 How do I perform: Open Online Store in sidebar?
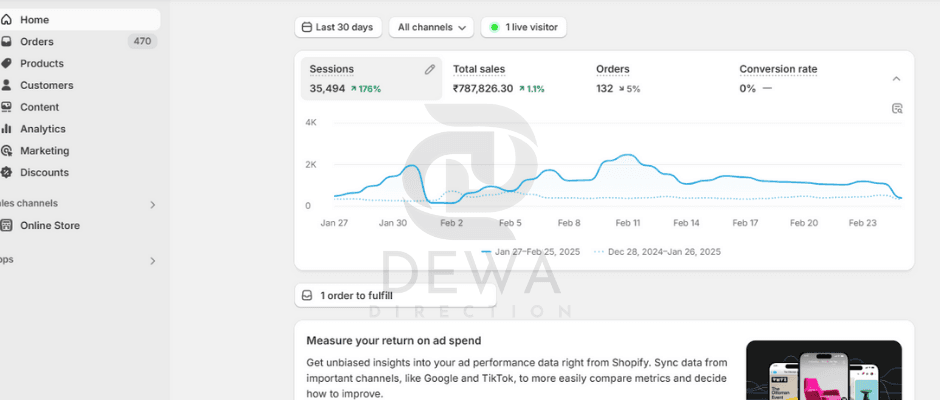50,226
